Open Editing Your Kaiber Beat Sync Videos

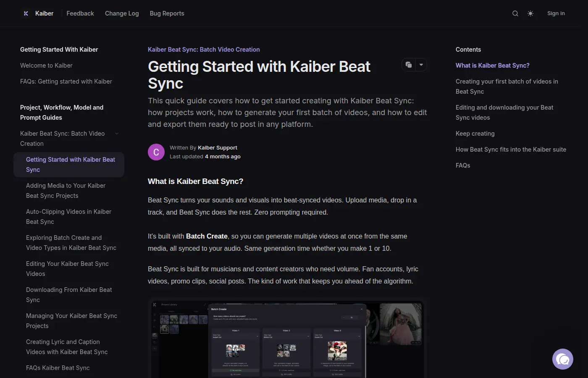(x=69, y=269)
